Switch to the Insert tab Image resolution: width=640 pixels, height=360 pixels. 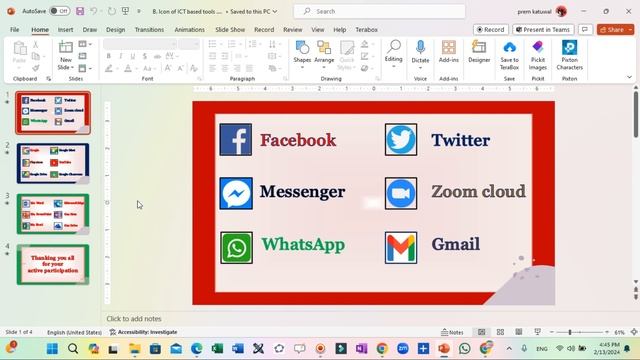[65, 29]
